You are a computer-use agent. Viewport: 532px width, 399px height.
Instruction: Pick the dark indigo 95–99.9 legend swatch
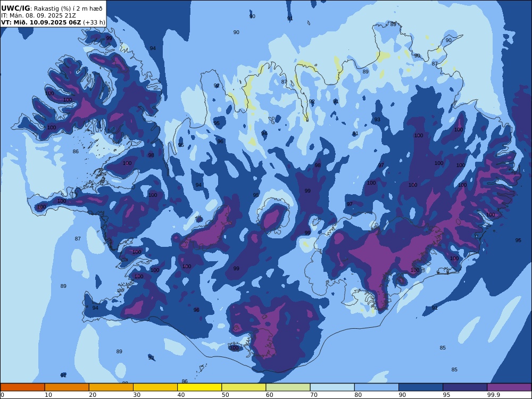coord(465,387)
